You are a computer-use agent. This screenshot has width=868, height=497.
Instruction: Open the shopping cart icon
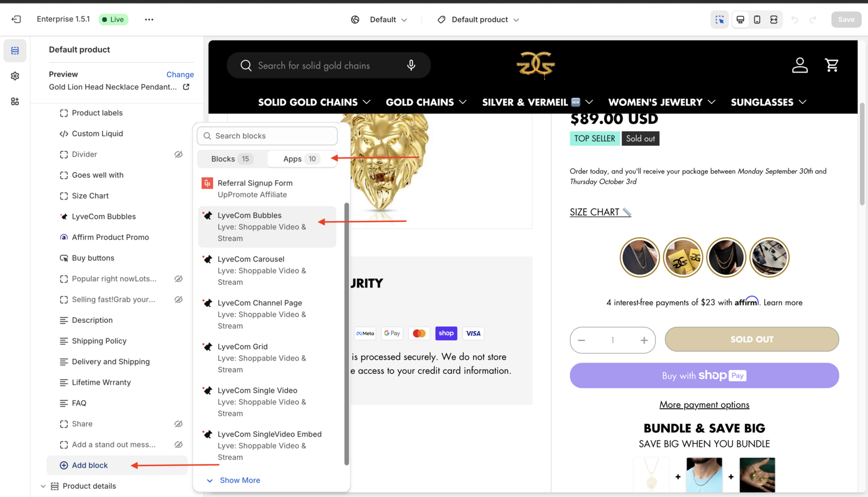pos(831,65)
